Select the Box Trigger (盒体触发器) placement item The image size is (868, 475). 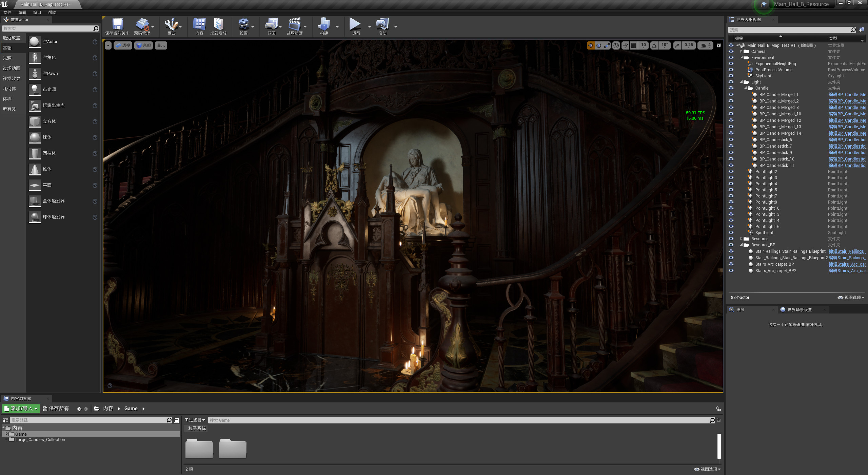63,201
